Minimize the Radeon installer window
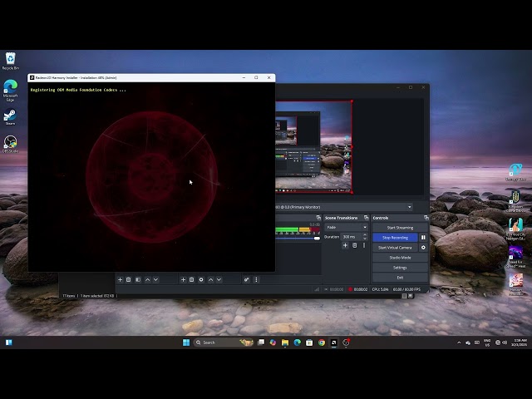The height and width of the screenshot is (399, 532). click(244, 77)
